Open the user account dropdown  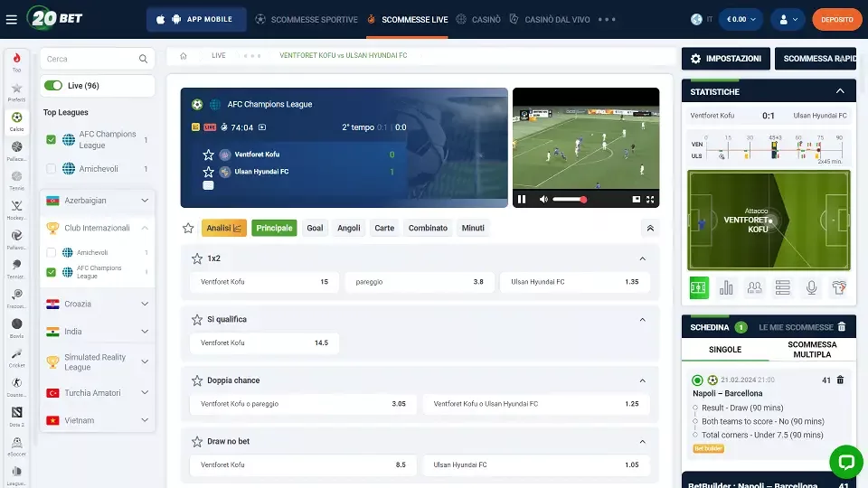point(788,19)
